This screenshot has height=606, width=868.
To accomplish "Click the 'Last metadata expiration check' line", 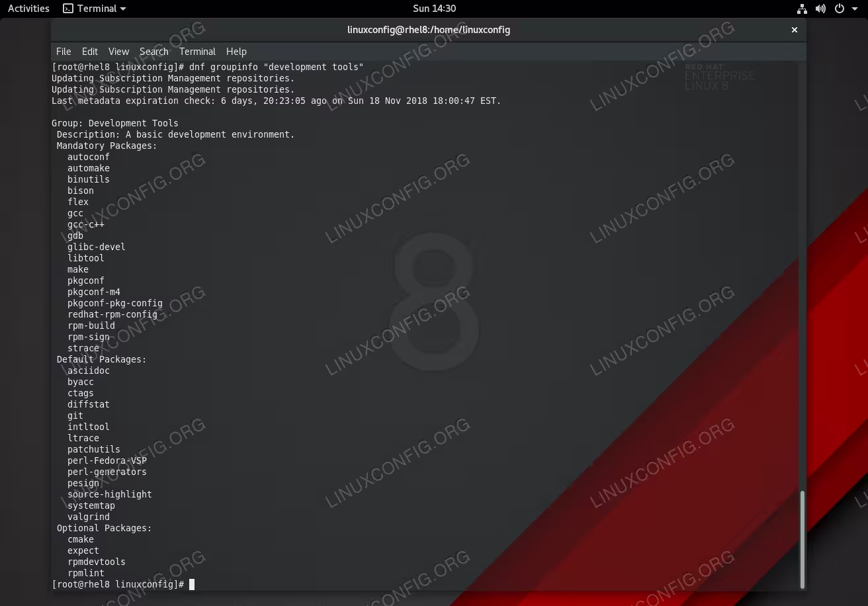I will click(x=277, y=101).
